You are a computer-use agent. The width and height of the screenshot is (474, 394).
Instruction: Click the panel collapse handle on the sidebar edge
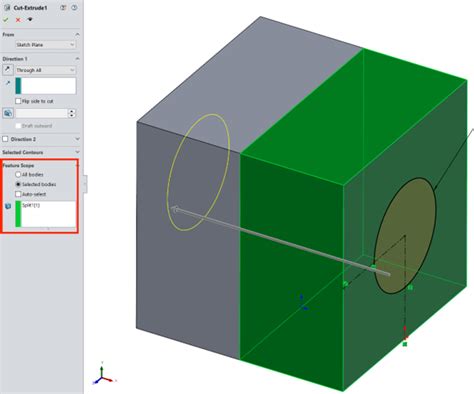click(85, 184)
